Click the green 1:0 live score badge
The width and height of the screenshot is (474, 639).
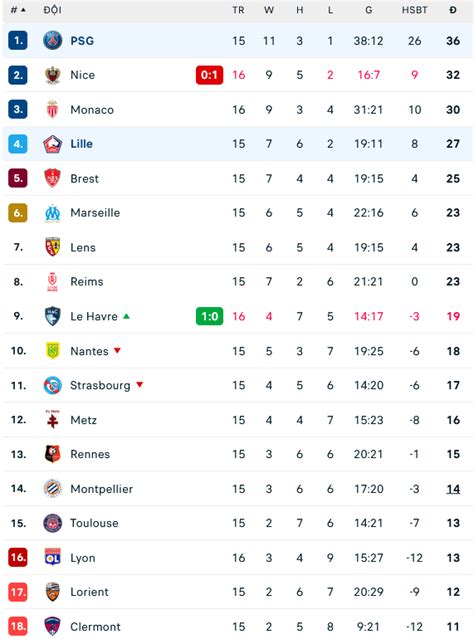click(x=209, y=316)
